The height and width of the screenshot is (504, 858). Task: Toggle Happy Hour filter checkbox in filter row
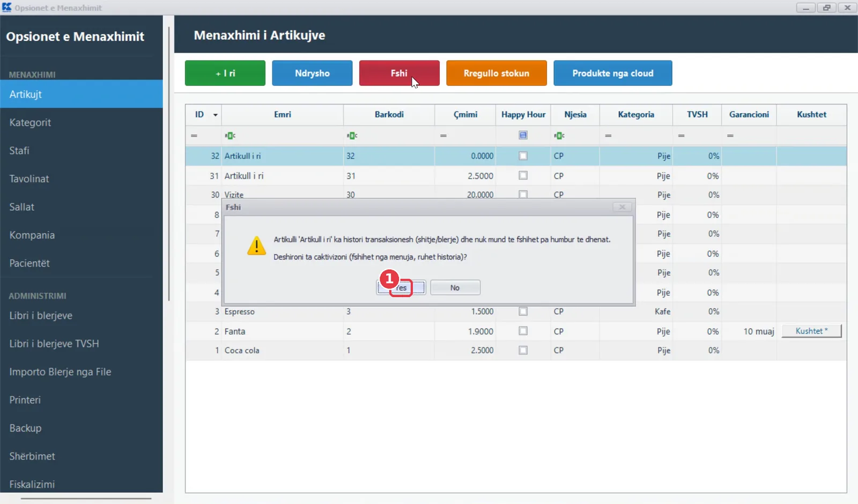pos(523,135)
